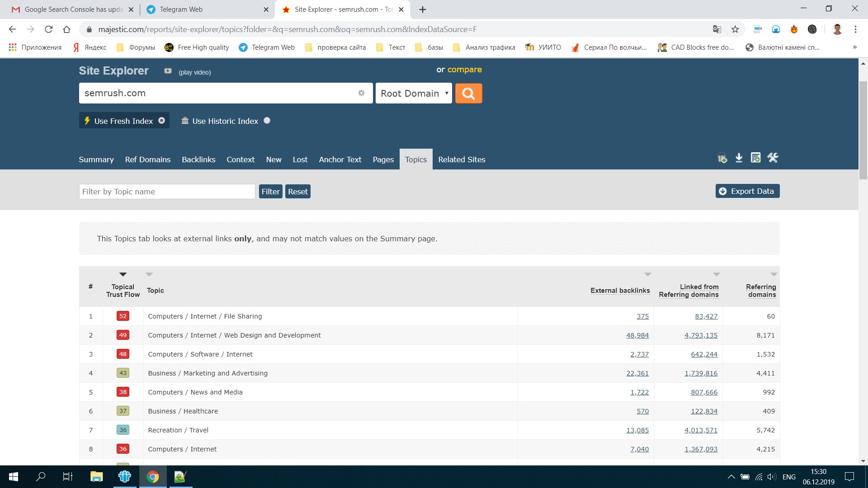Open search settings gear in query box
Image resolution: width=868 pixels, height=488 pixels.
click(x=361, y=93)
